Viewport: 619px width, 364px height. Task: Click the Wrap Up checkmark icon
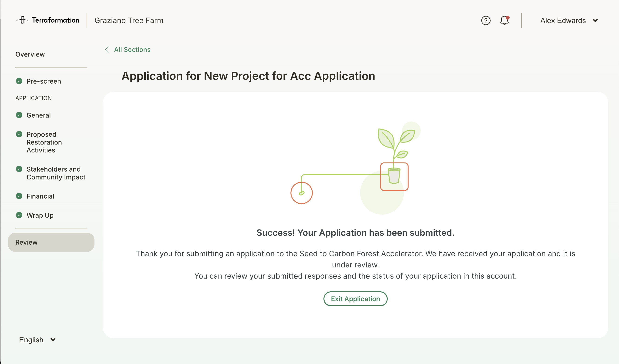click(19, 215)
